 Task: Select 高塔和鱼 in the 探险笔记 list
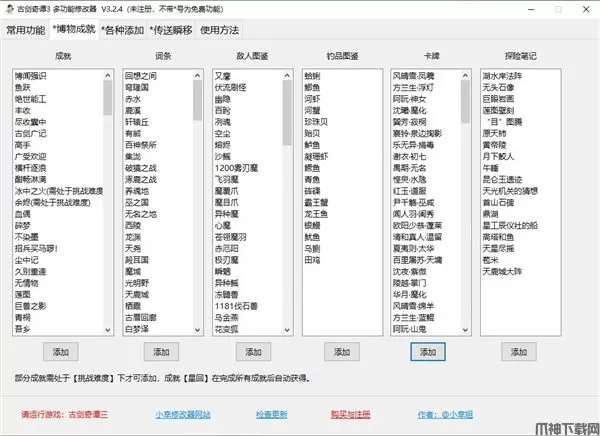[x=498, y=237]
